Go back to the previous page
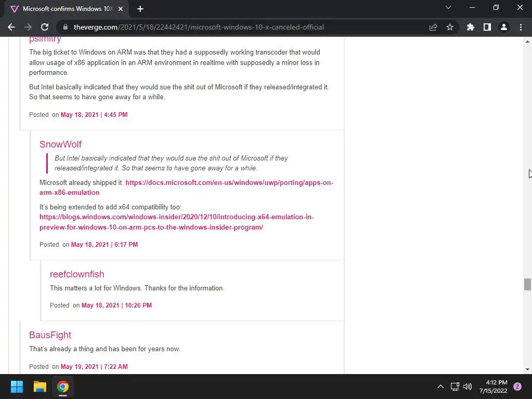 point(11,27)
